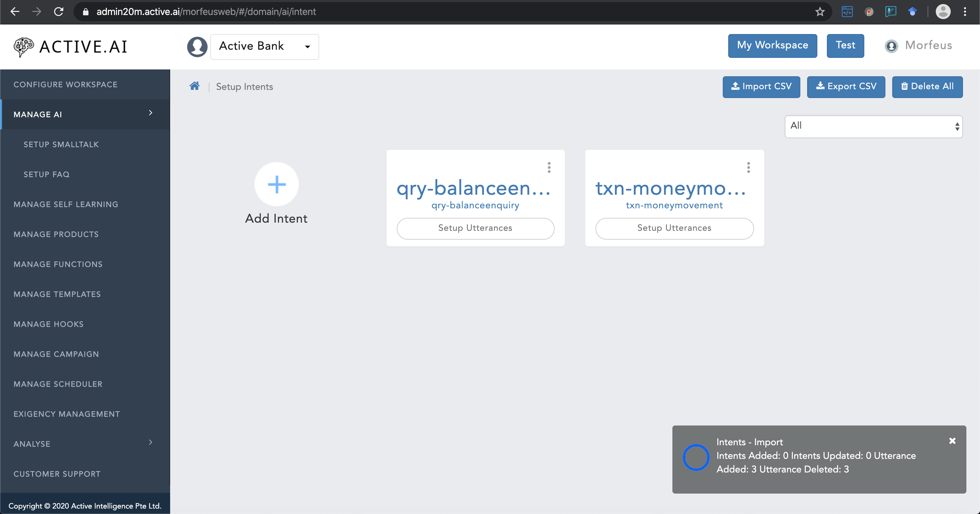Viewport: 980px width, 514px height.
Task: Open options menu on qry-balanceenquiry card
Action: [549, 167]
